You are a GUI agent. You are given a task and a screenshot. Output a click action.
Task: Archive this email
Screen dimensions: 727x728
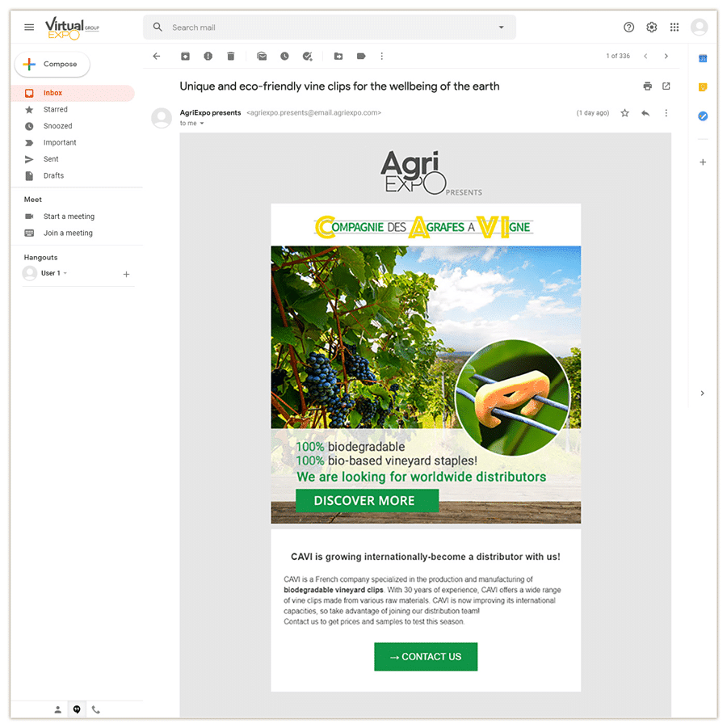pos(185,57)
